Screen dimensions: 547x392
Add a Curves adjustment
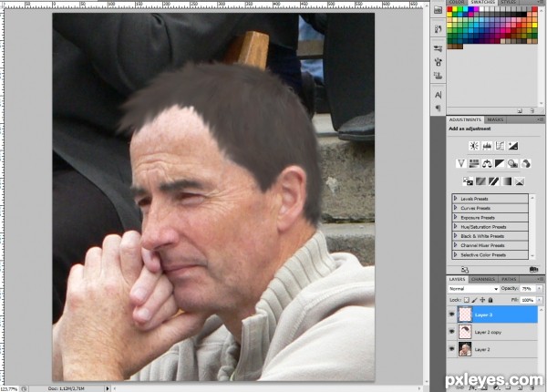point(500,146)
